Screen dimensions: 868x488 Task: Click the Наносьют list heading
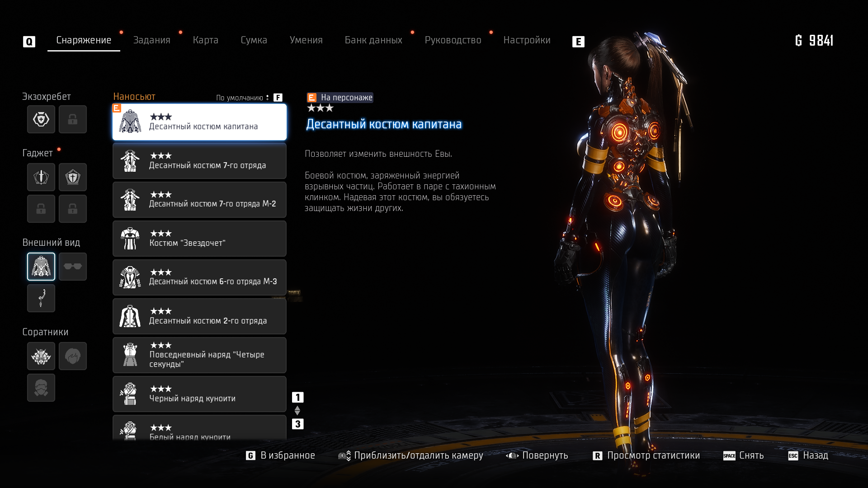pyautogui.click(x=134, y=97)
